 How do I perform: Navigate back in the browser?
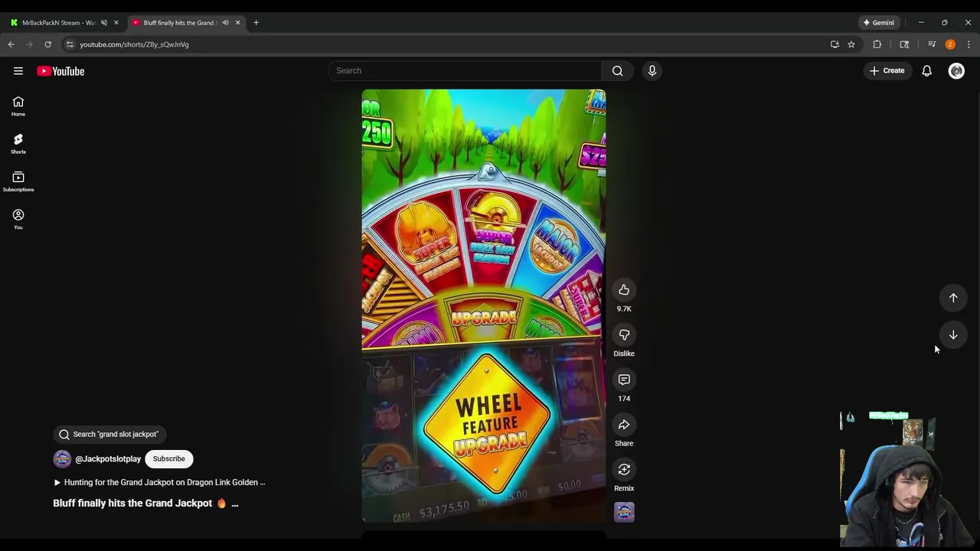pyautogui.click(x=11, y=44)
